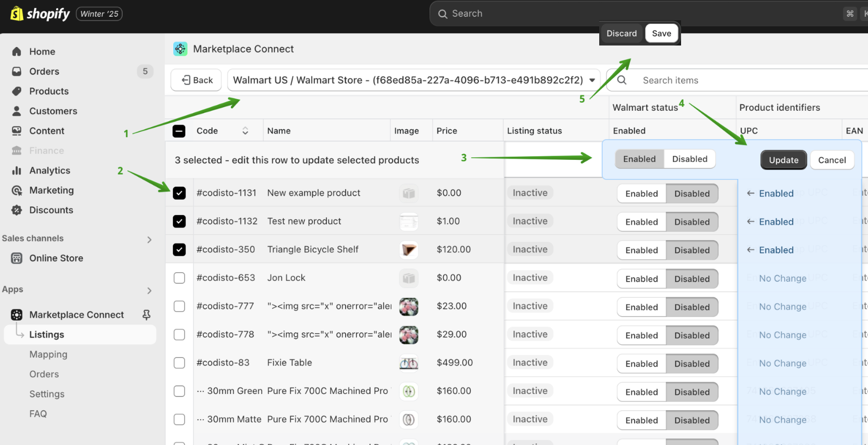Click Inactive status for #codisto-653

(530, 278)
